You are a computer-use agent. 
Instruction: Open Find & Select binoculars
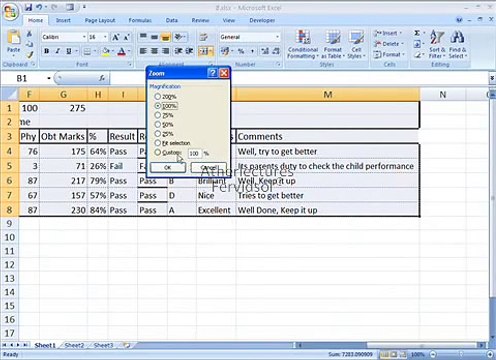click(457, 44)
